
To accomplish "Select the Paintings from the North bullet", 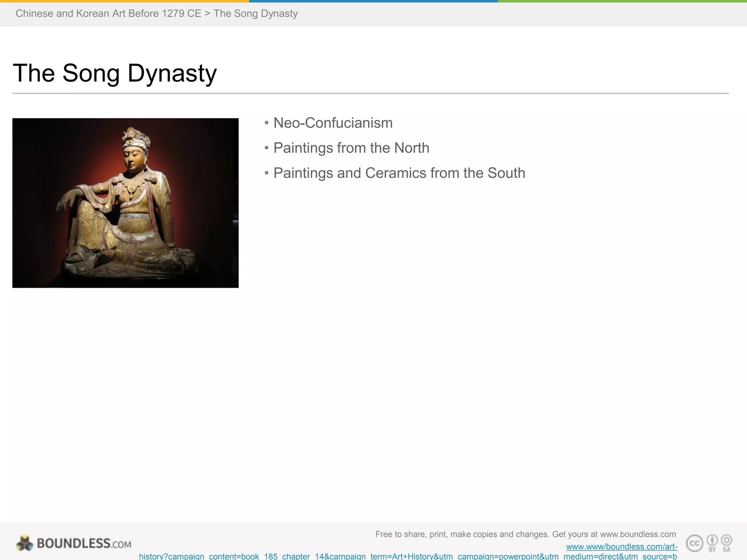I will [351, 148].
